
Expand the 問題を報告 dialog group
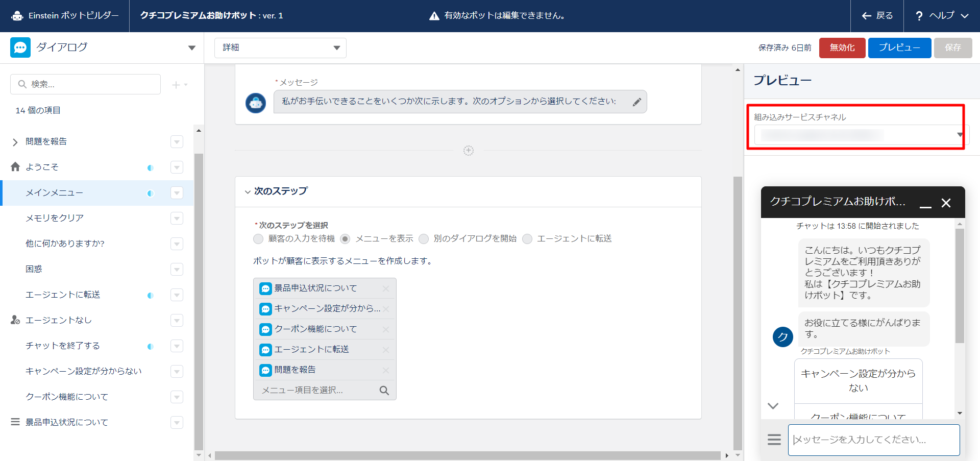point(15,142)
